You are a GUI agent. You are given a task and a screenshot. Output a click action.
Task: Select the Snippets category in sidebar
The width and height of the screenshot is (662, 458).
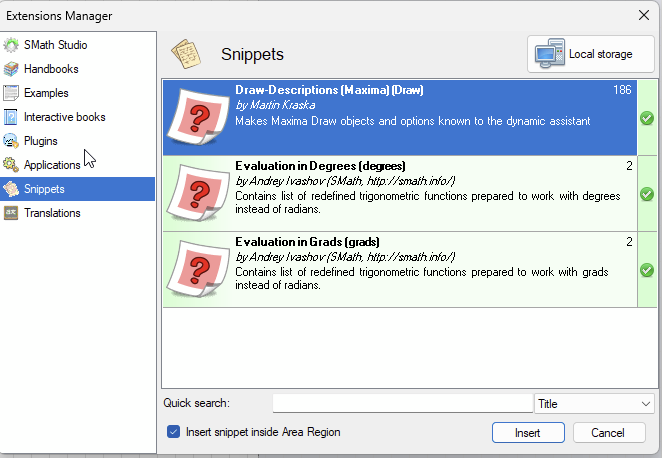44,189
